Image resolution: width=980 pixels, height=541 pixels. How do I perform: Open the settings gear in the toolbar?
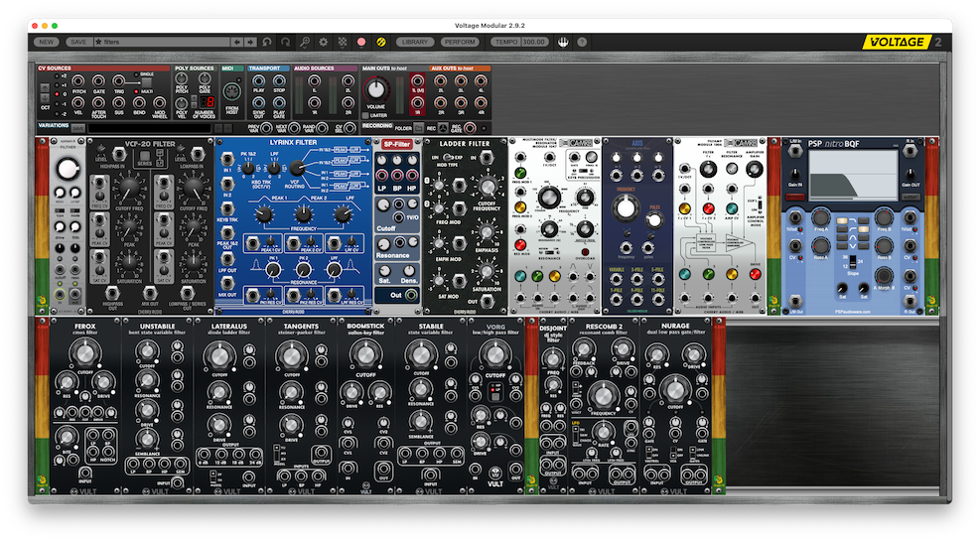tap(323, 42)
